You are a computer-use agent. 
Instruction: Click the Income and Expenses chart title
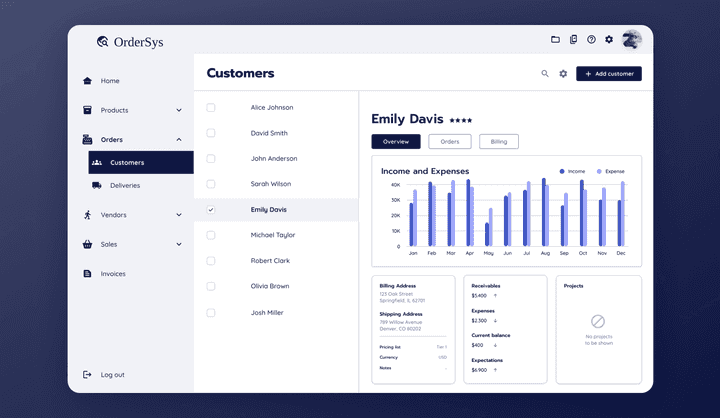(425, 171)
